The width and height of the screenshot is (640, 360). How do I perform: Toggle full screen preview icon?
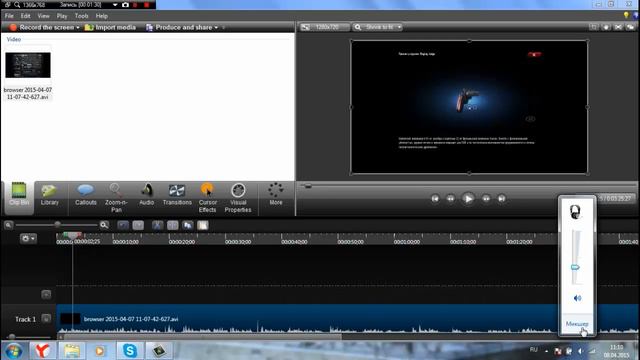coord(618,27)
